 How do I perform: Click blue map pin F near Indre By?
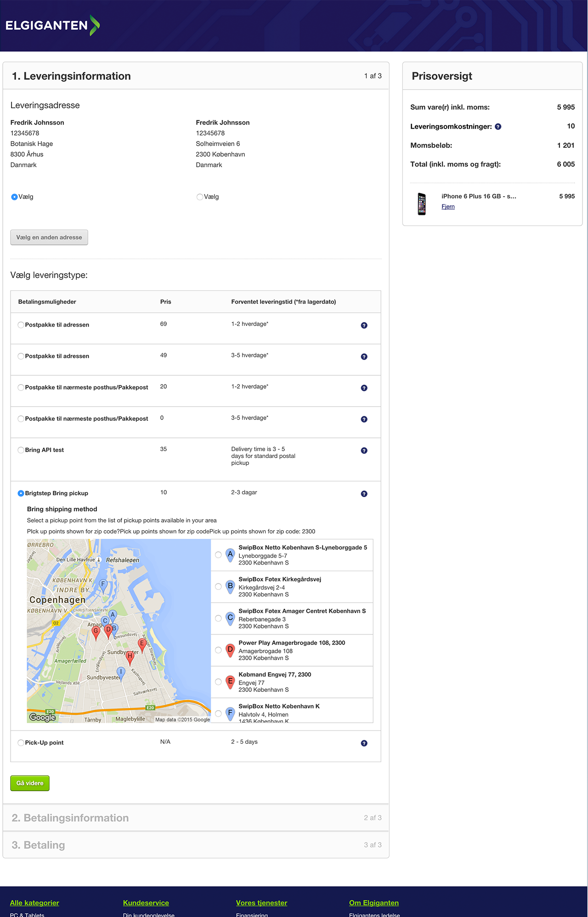tap(103, 586)
